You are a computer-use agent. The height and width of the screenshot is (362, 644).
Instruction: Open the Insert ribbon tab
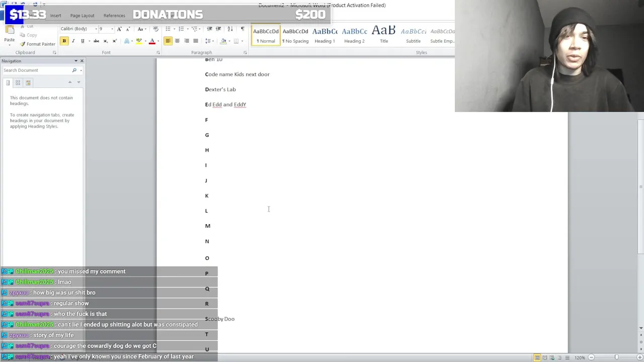[x=55, y=16]
